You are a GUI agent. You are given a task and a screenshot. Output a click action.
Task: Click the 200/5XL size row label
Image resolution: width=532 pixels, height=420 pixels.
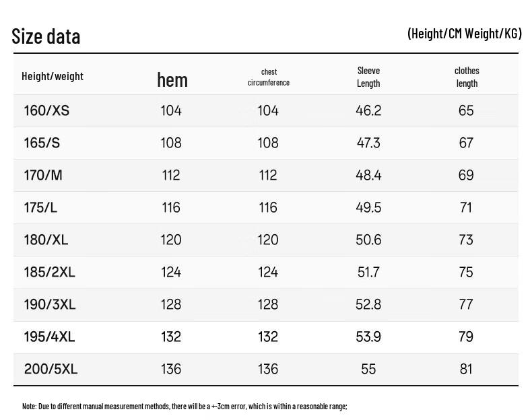[x=51, y=369]
